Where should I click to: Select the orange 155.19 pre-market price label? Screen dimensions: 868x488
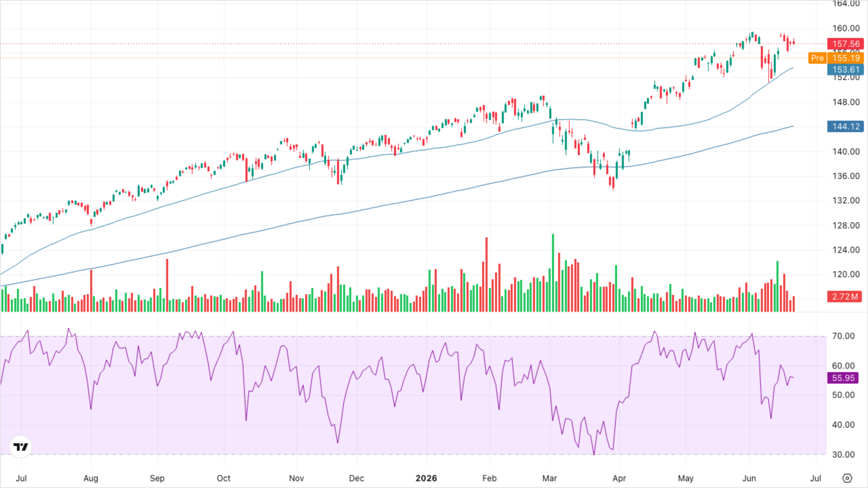846,58
